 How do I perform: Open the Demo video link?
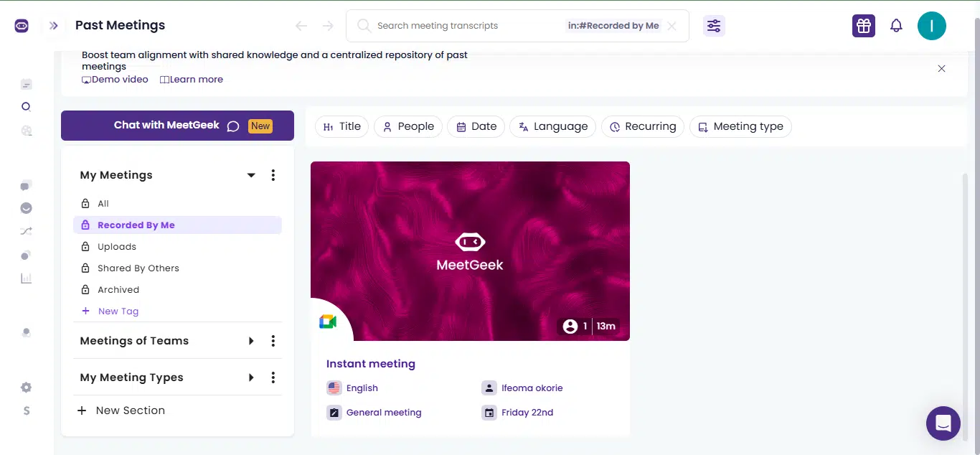[116, 80]
